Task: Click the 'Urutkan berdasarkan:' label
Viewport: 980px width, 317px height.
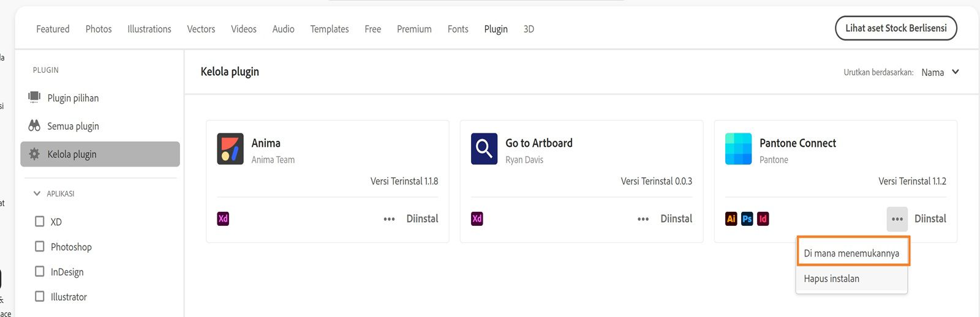Action: click(878, 72)
